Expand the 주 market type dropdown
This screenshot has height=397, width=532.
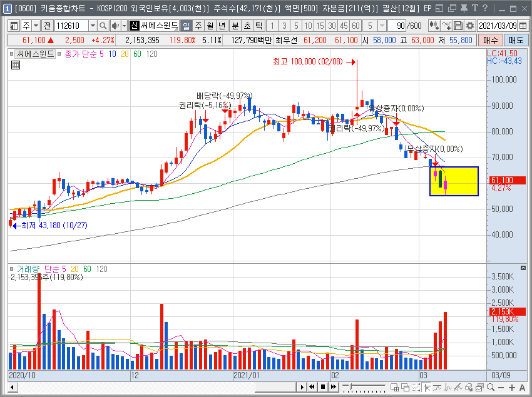36,26
